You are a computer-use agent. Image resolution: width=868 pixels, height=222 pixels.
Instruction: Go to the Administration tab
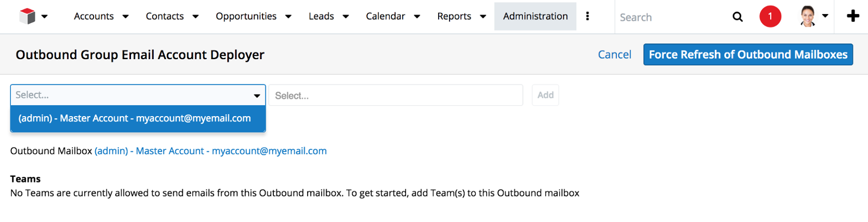535,16
